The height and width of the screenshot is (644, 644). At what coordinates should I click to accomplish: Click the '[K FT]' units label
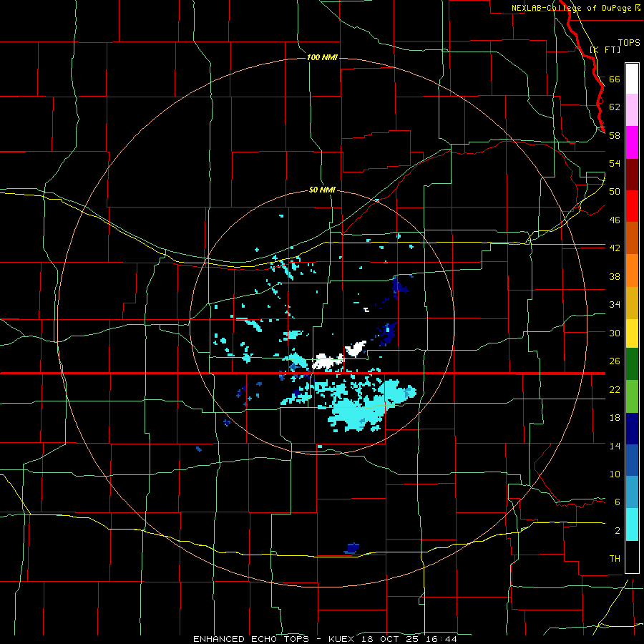[x=605, y=49]
